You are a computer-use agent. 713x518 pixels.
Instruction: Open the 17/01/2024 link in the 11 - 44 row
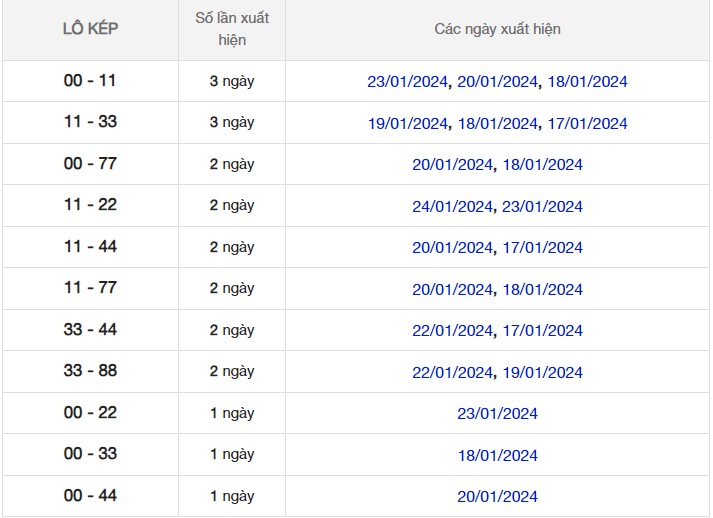[x=542, y=248]
